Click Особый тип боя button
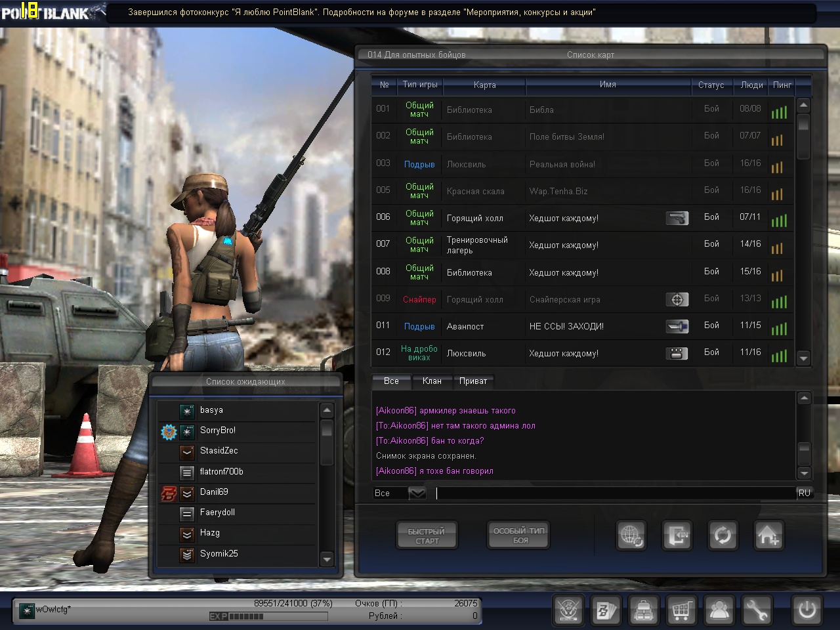840x630 pixels. point(519,535)
